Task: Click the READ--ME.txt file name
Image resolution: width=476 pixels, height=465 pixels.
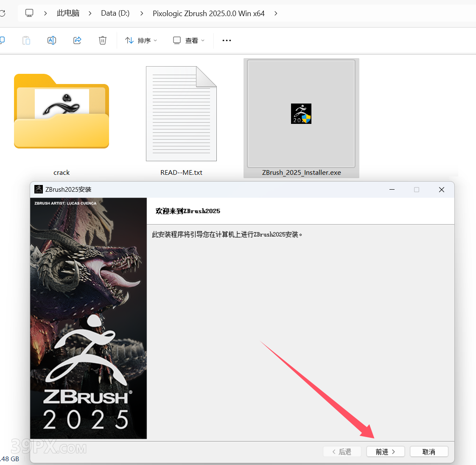Action: (x=181, y=172)
